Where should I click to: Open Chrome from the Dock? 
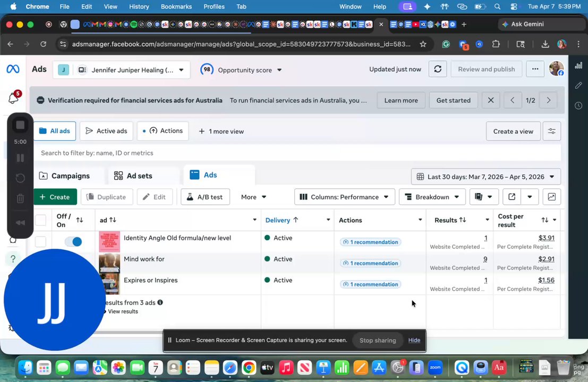[249, 368]
